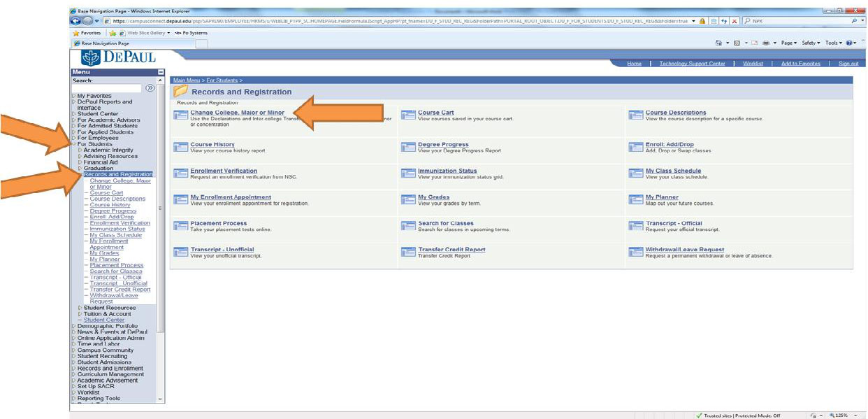Select the My Grades icon
This screenshot has width=868, height=419.
pos(409,199)
